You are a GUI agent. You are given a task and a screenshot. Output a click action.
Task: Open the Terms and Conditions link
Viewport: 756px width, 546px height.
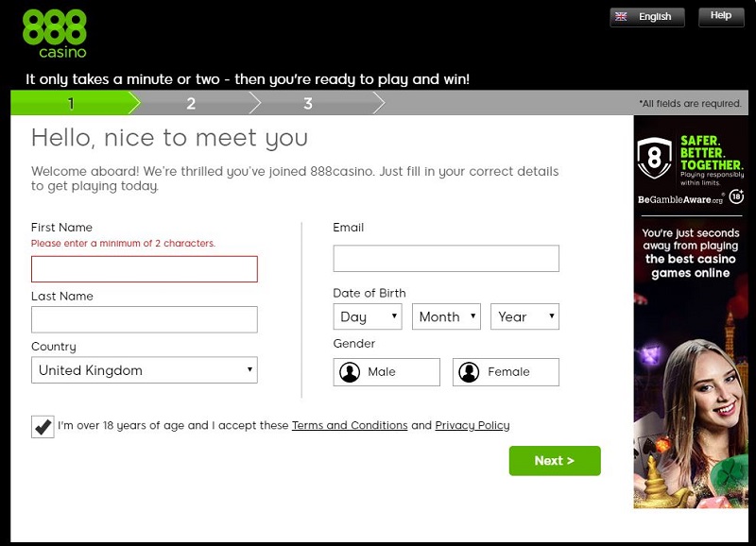[x=350, y=425]
